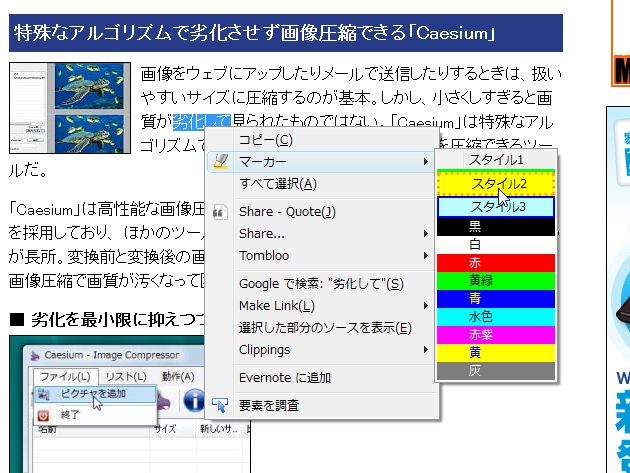630x473 pixels.
Task: Pick the magenta 赤紫 marker color
Action: 496,335
